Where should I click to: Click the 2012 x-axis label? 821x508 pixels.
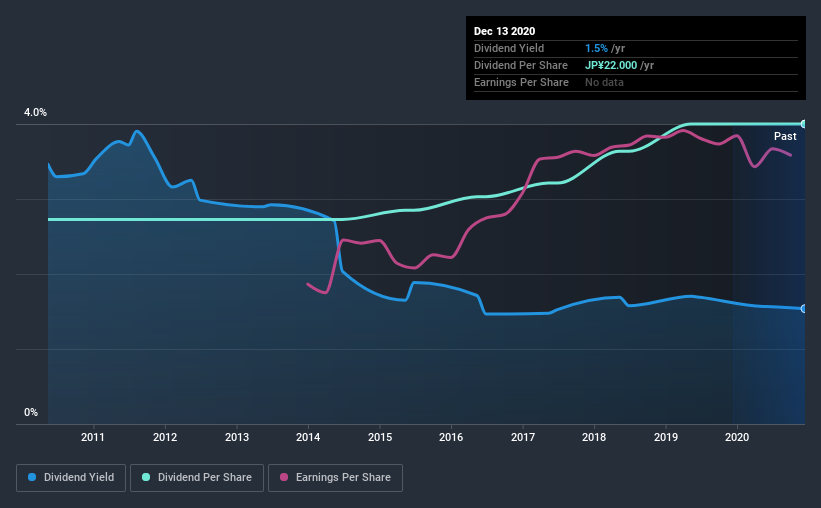click(x=165, y=437)
